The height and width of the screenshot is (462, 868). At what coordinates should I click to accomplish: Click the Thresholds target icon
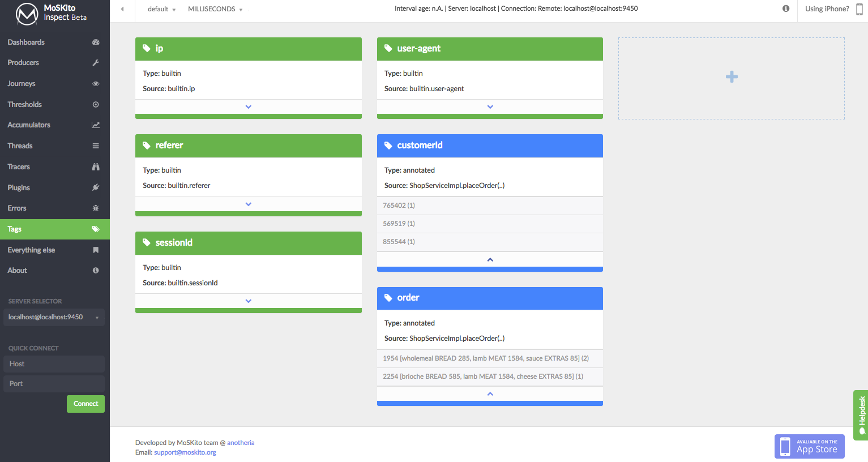(x=96, y=105)
